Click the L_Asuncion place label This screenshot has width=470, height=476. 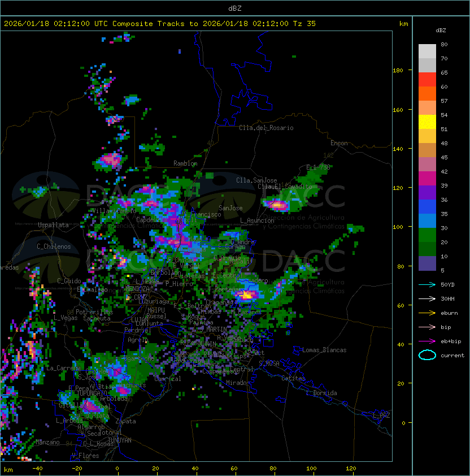coord(257,220)
